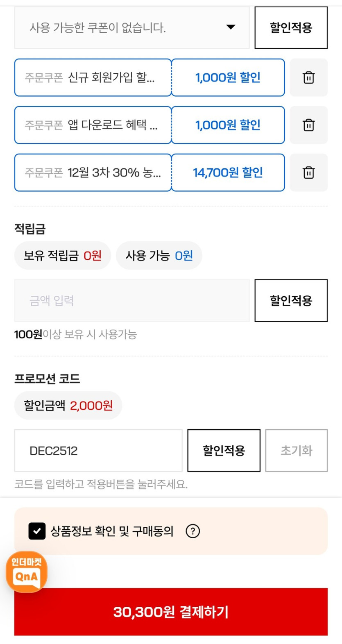This screenshot has width=342, height=644.
Task: Click the 할인금액 2,000원 badge
Action: pyautogui.click(x=68, y=405)
